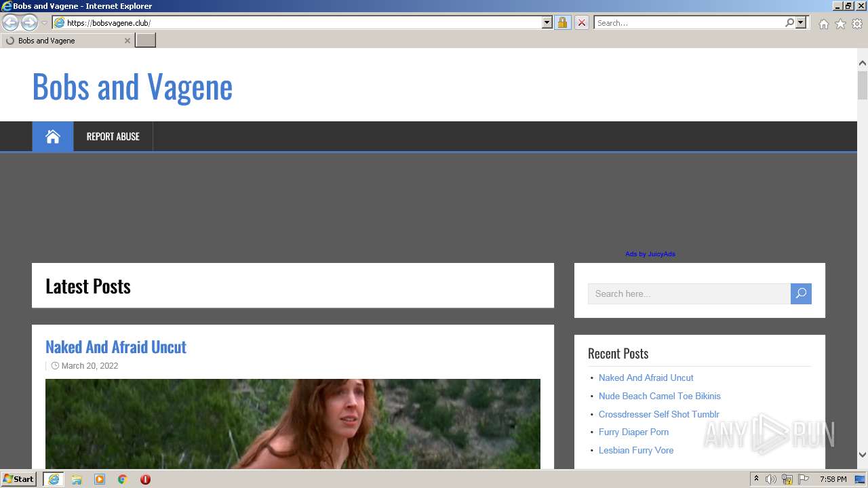
Task: Open the Naked And Afraid Uncut post title
Action: [116, 346]
